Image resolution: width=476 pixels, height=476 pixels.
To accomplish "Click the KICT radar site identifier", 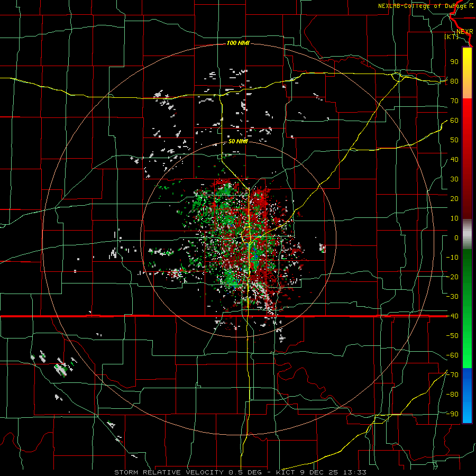I will pyautogui.click(x=286, y=472).
